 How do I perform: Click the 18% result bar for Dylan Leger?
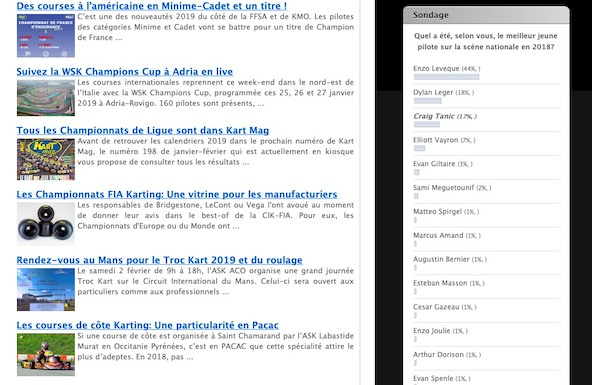[428, 101]
